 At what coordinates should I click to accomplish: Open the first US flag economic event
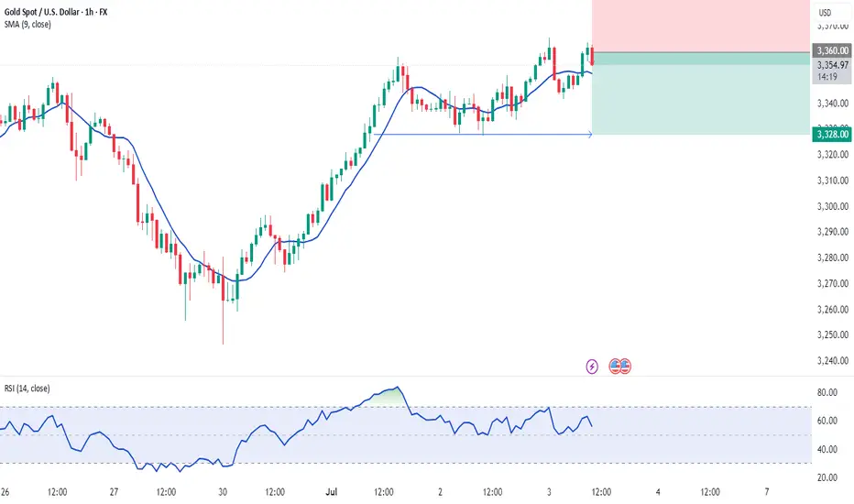pyautogui.click(x=615, y=367)
